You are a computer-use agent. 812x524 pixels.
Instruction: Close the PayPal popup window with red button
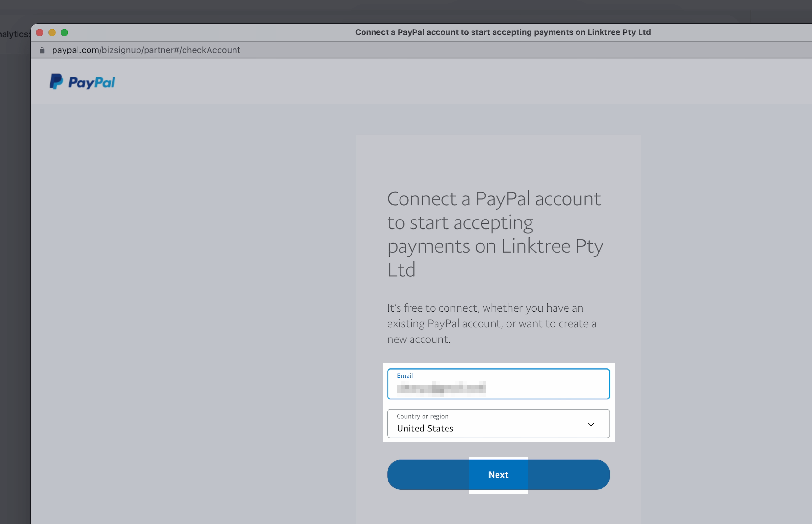[40, 33]
